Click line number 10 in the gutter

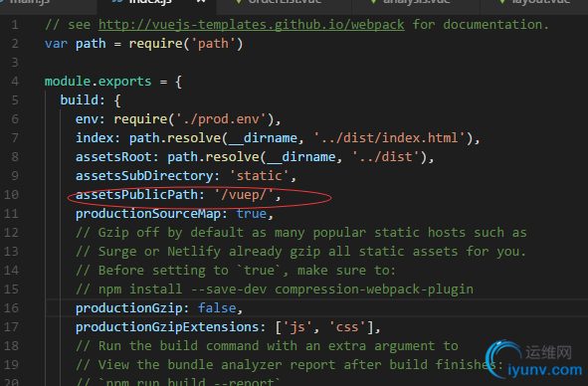tap(11, 195)
